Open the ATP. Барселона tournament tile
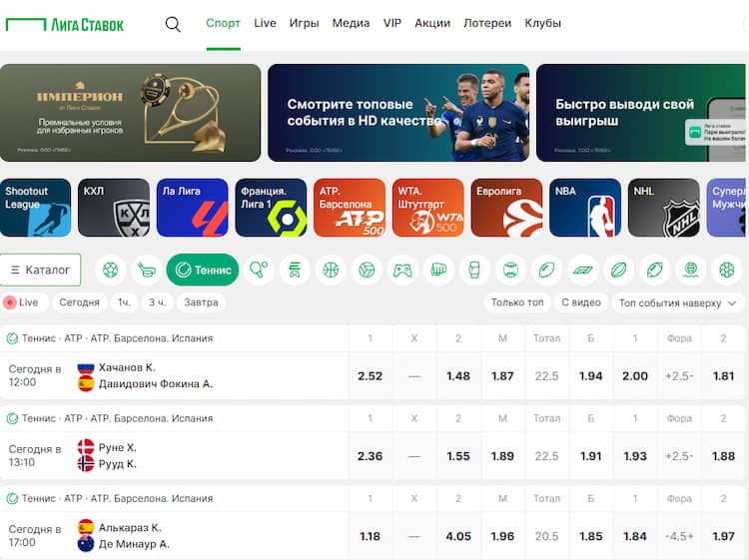 click(x=350, y=208)
